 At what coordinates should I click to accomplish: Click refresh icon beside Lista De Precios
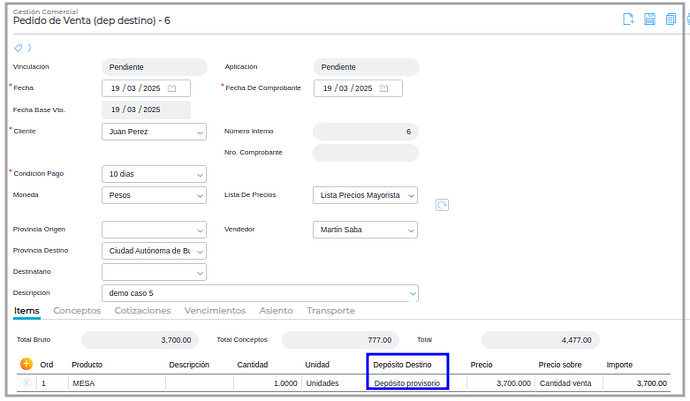click(442, 205)
